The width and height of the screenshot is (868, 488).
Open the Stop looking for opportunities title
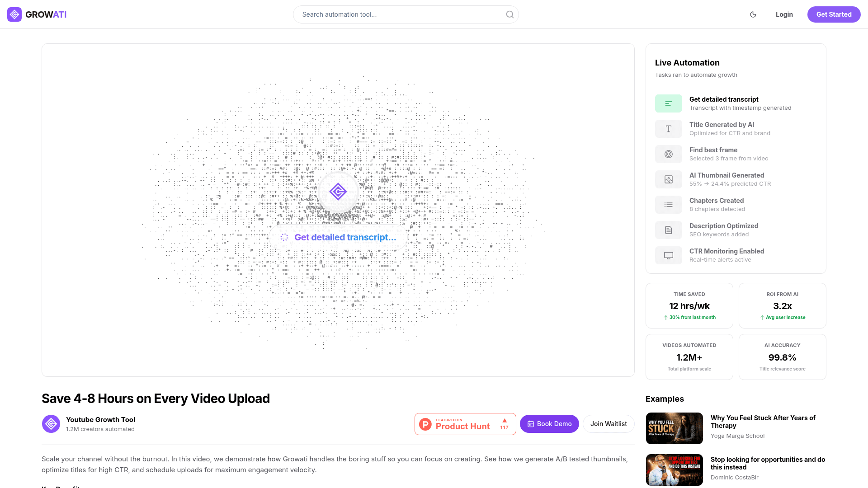(x=768, y=463)
